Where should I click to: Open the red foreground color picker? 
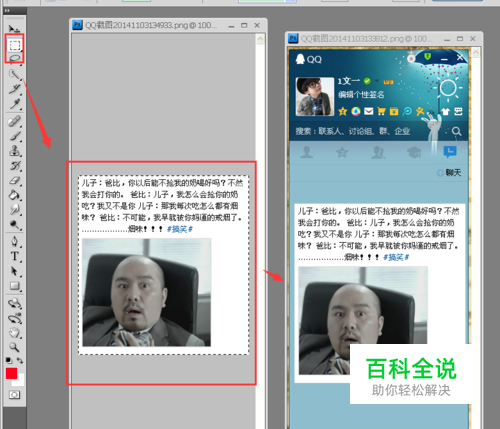coord(11,373)
